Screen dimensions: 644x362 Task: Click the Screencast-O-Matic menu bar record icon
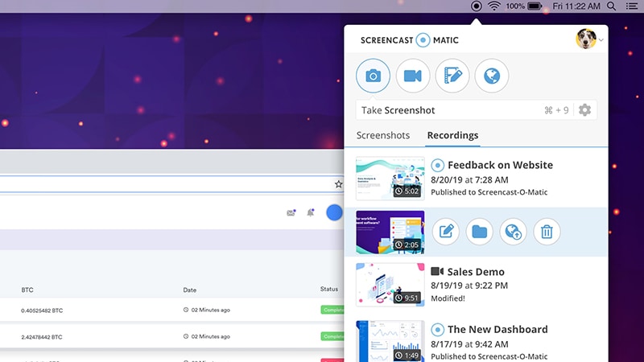click(x=476, y=6)
